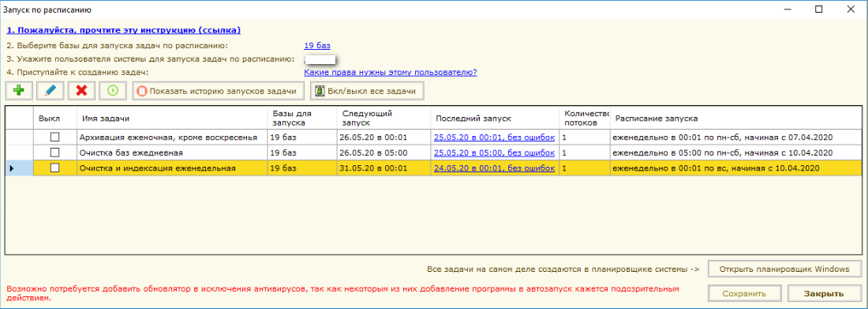Viewport: 868px width, 309px height.
Task: Click schedule cell еженедельно в 00:01 по пн-сб
Action: pos(736,137)
